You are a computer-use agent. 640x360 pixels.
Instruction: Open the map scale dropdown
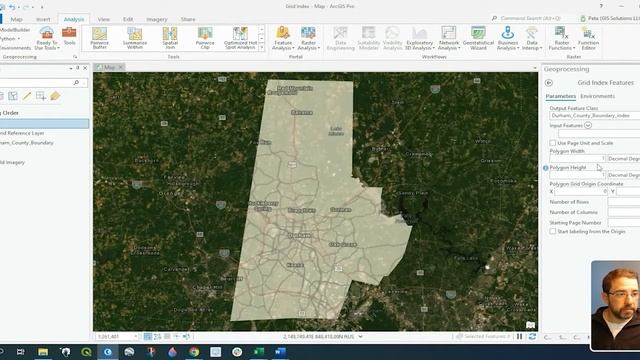pyautogui.click(x=136, y=337)
